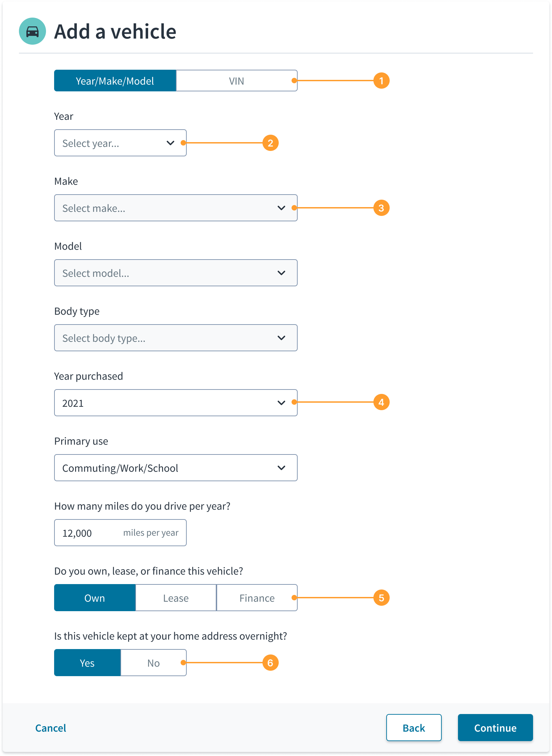Open the Select year dropdown
This screenshot has height=756, width=552.
[x=120, y=143]
